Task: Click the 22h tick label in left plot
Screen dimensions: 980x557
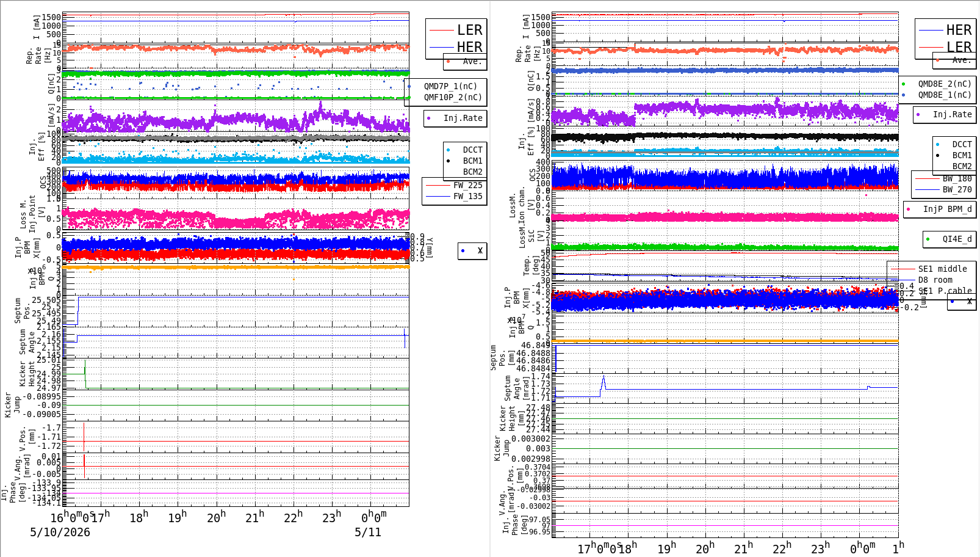Action: [x=294, y=517]
